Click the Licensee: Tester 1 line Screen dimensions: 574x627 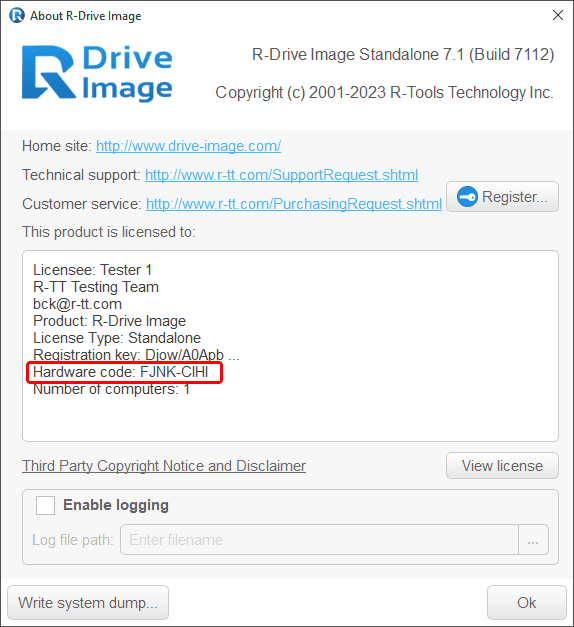tap(92, 270)
